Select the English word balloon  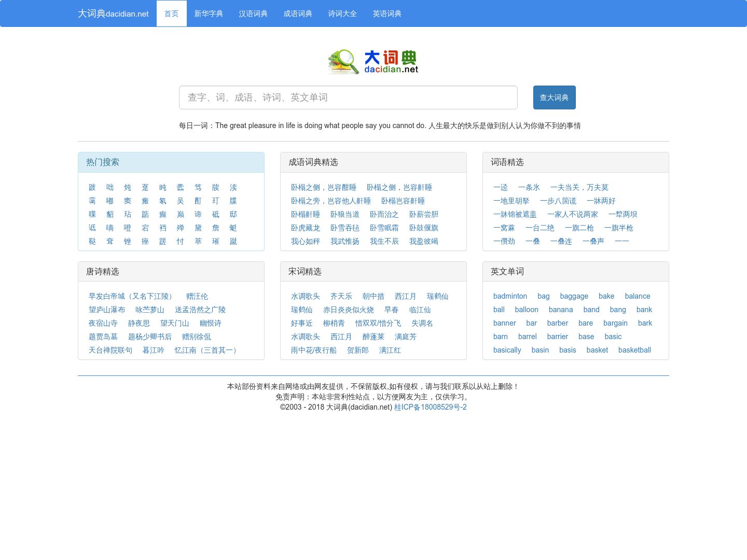pos(527,310)
